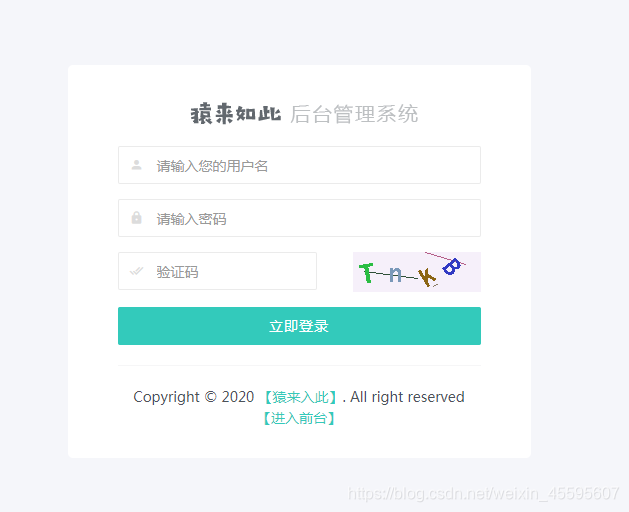Click the blog.csdn.net watermark URL
The width and height of the screenshot is (629, 512).
tap(483, 494)
